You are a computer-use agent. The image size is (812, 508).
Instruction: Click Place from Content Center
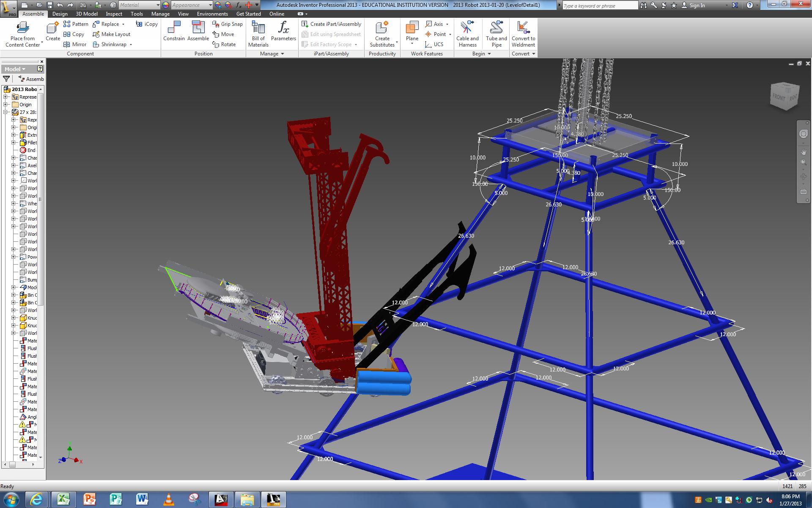(x=22, y=34)
